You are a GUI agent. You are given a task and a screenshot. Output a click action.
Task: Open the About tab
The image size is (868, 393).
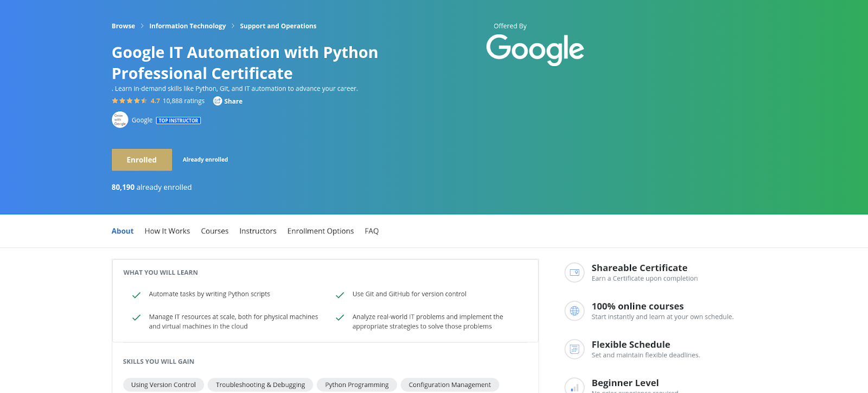click(123, 231)
